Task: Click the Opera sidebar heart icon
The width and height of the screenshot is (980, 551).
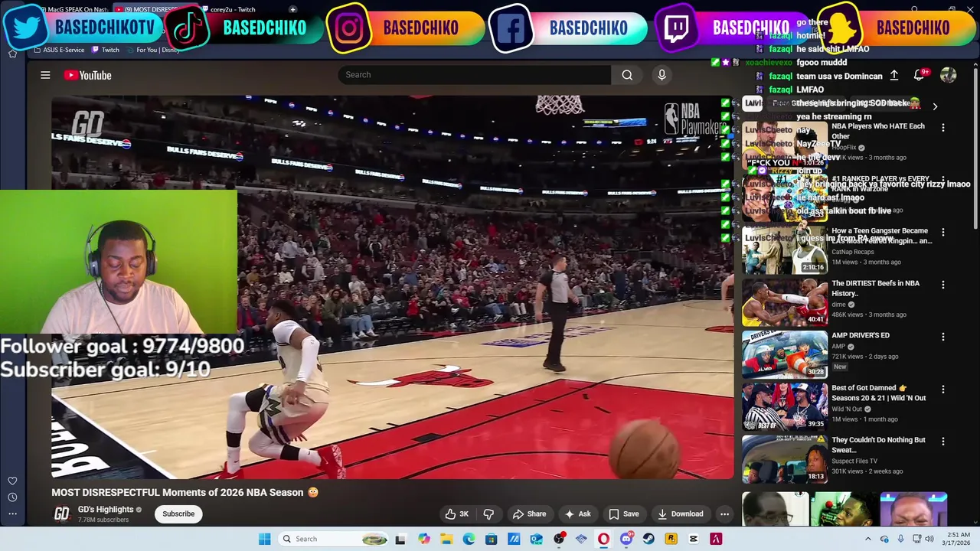Action: click(12, 481)
